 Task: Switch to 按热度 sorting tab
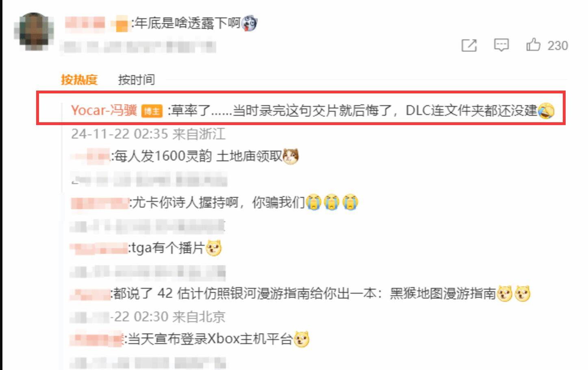[79, 80]
